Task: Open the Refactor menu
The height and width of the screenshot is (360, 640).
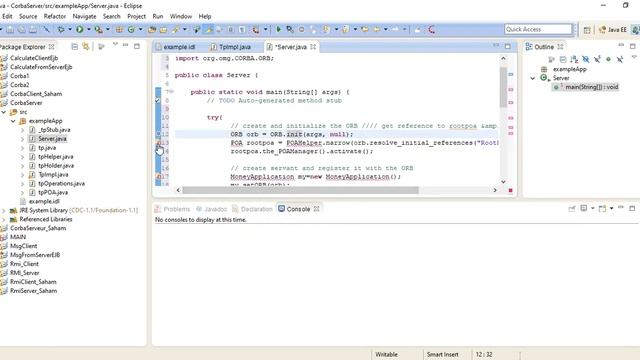Action: tap(55, 16)
